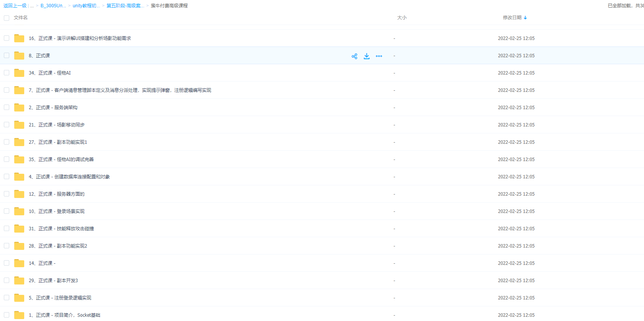Open folder name "8、正式课"
The image size is (644, 321).
tap(39, 56)
